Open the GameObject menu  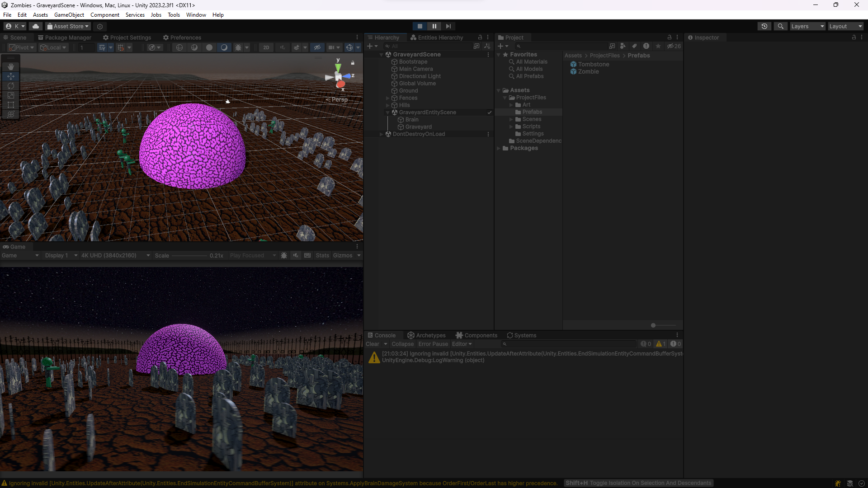pos(69,15)
